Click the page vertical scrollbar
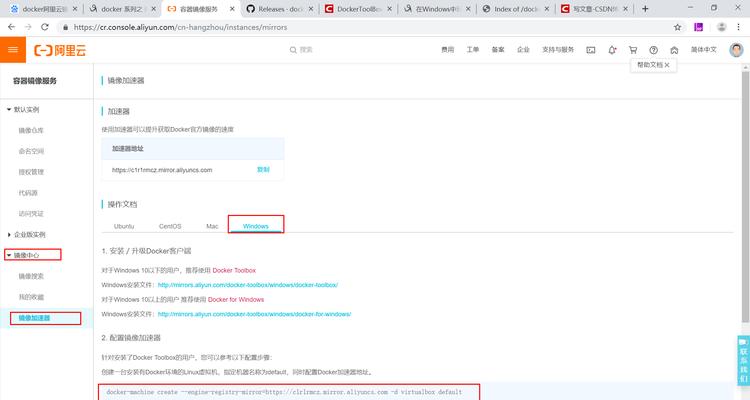Viewport: 750px width, 400px height. click(746, 196)
